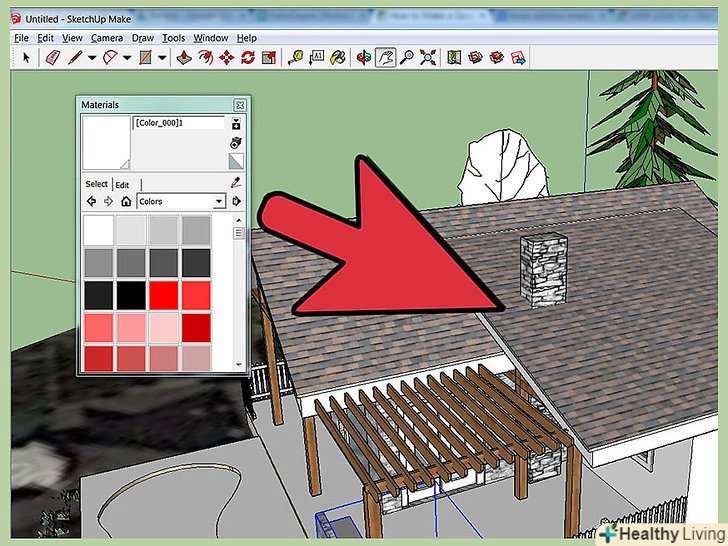Pick the dark red color swatch
Screen dimensions: 728x546
click(196, 327)
